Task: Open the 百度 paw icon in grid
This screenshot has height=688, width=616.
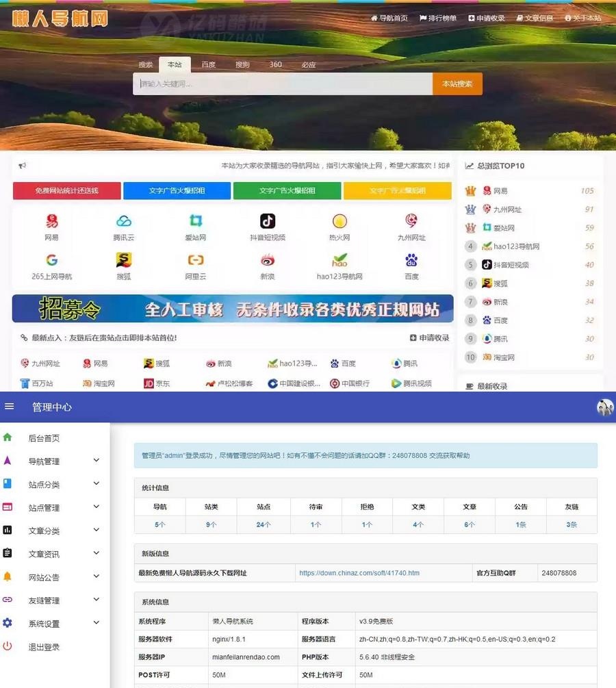Action: coord(411,259)
